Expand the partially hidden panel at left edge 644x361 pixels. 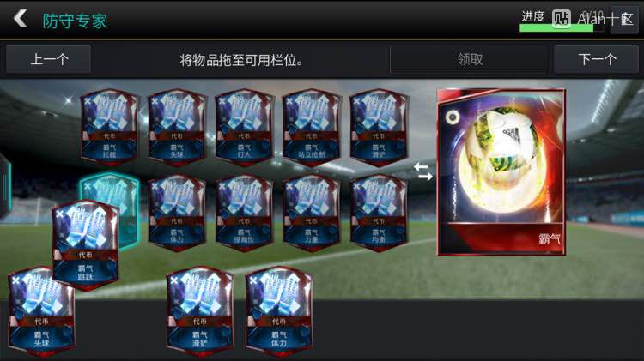coord(5,186)
